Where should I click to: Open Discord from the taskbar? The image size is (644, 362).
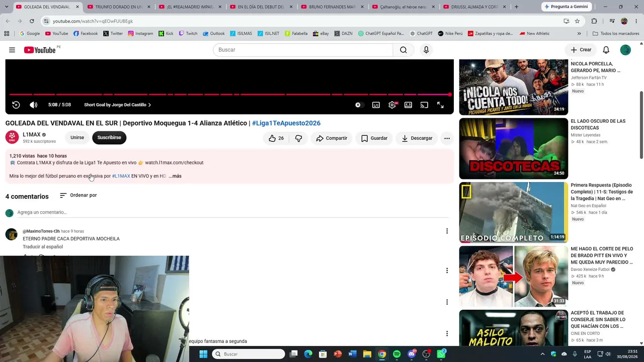tap(412, 354)
